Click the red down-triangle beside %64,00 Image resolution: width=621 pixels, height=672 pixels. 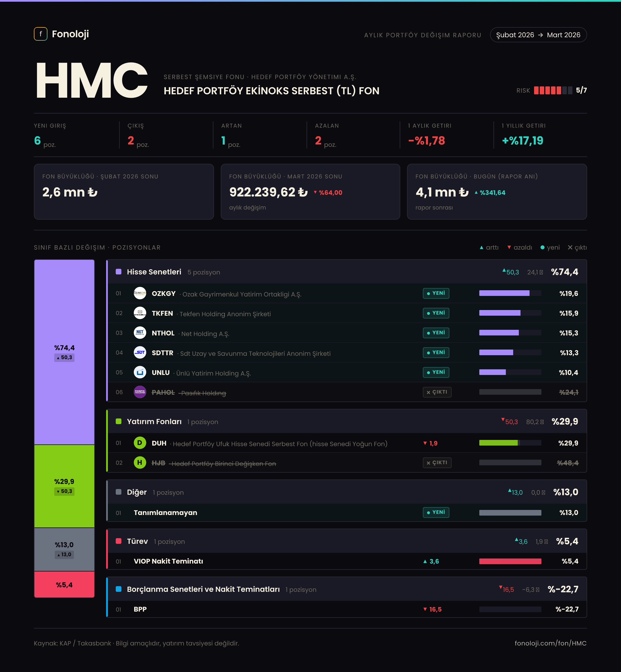[x=315, y=192]
